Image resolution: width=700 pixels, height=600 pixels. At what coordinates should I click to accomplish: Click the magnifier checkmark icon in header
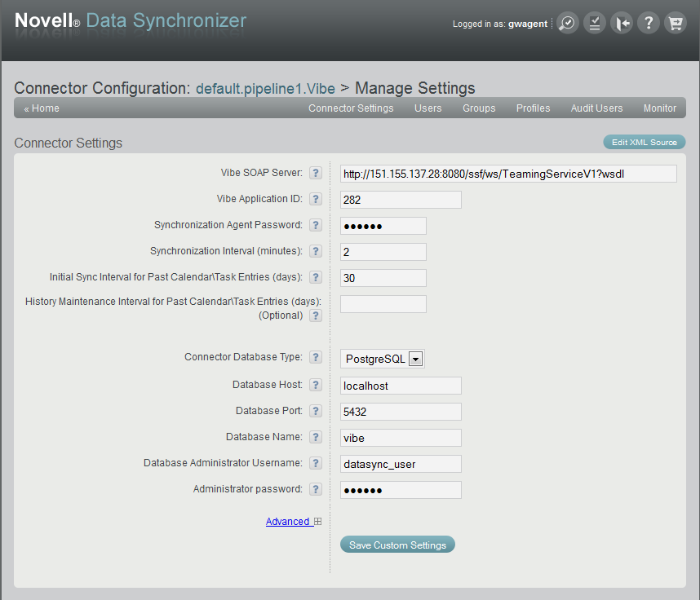click(568, 23)
